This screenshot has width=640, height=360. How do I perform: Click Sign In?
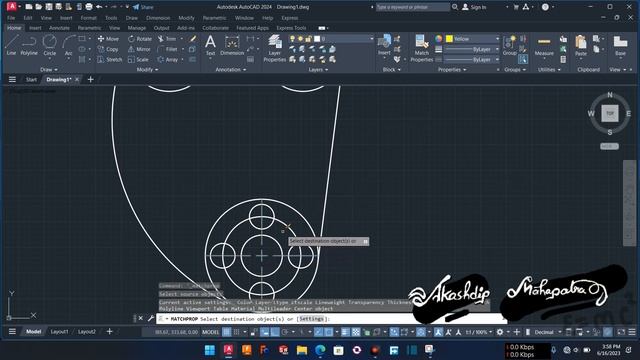tap(474, 7)
